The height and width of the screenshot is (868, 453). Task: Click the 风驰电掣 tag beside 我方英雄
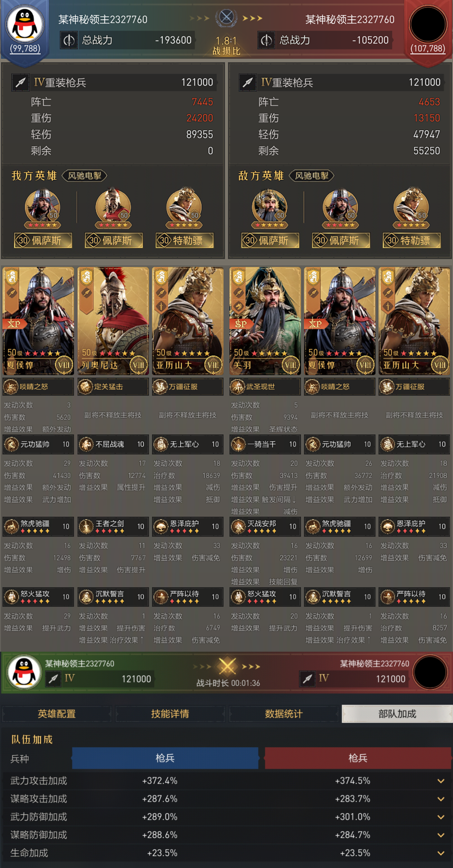(85, 176)
